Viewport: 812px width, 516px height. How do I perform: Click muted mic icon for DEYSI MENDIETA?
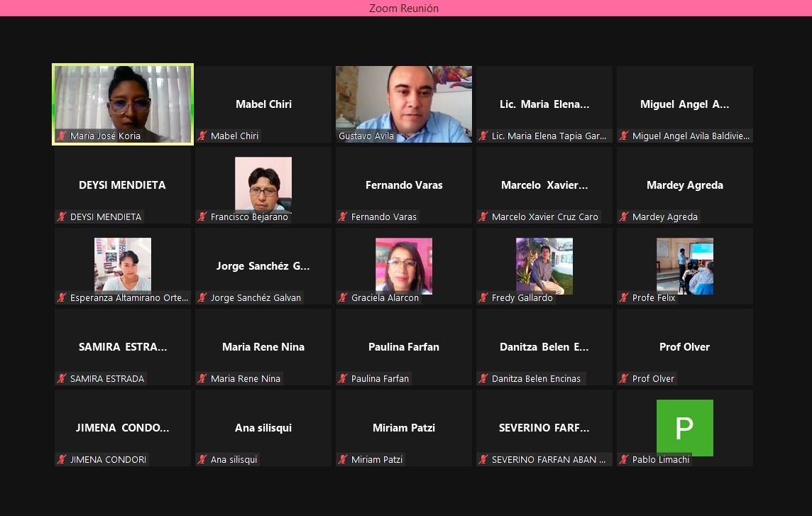click(62, 217)
